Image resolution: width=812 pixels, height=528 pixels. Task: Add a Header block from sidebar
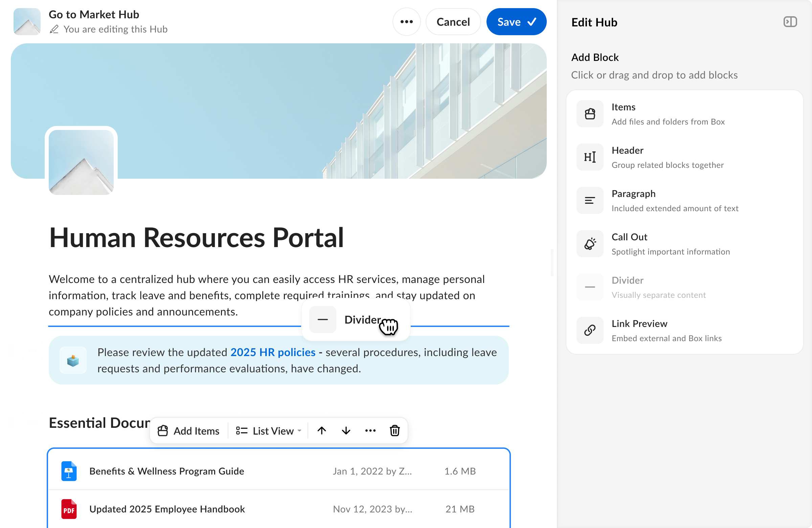684,157
